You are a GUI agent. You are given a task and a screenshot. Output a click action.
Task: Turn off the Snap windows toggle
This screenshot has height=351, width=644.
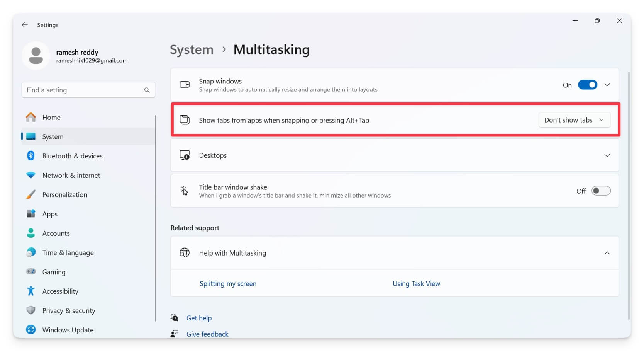pyautogui.click(x=587, y=85)
